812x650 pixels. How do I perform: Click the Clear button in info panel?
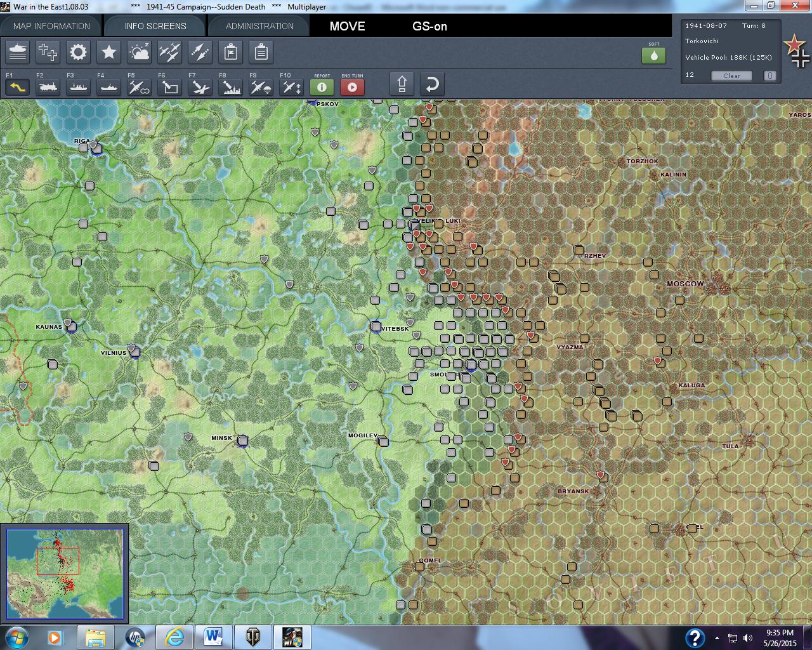(731, 76)
